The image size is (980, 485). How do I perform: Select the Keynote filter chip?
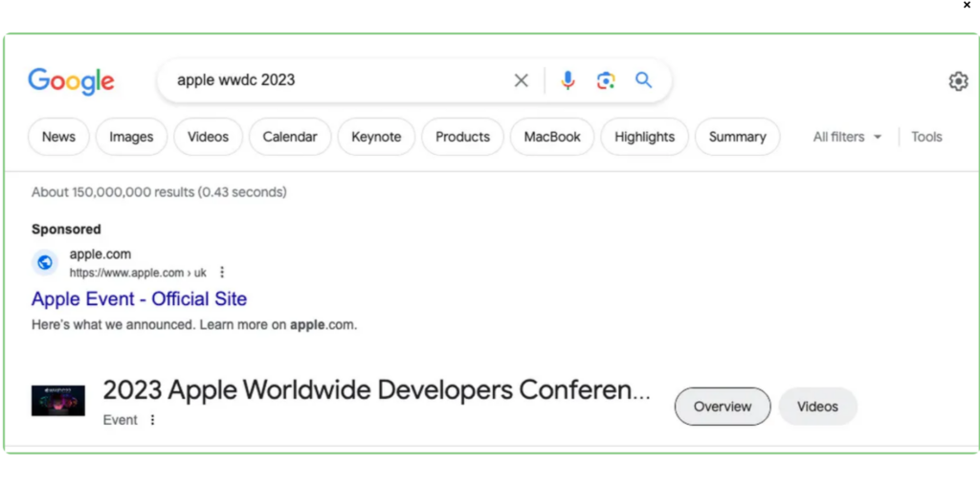click(x=376, y=137)
